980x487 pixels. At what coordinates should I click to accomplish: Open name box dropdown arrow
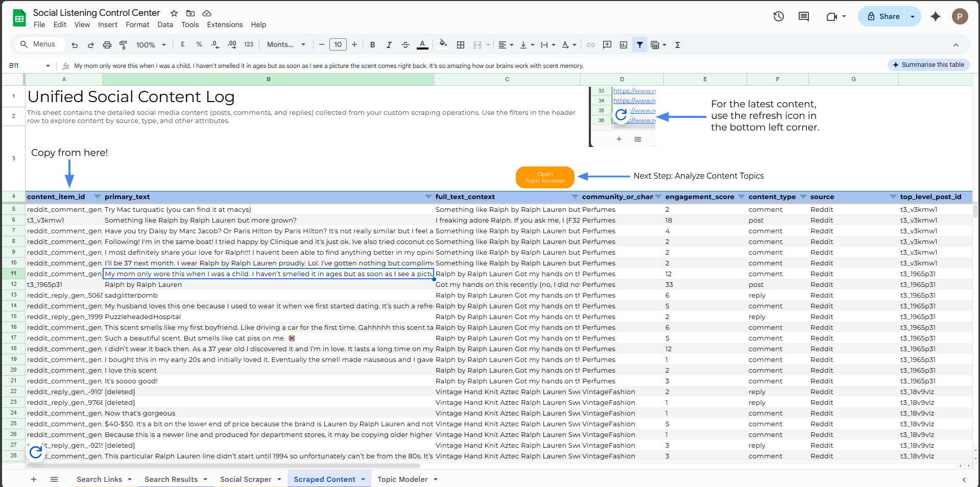pos(48,66)
